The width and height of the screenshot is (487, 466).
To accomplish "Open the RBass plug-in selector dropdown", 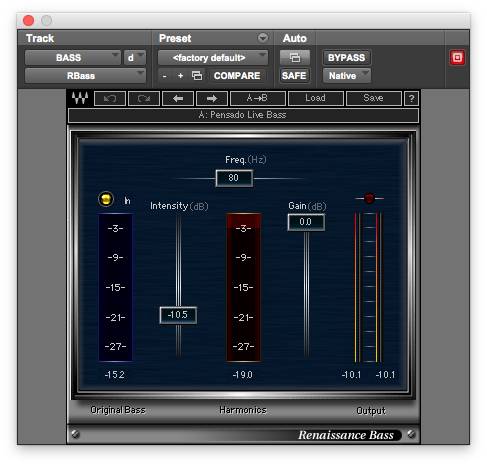I will [x=85, y=76].
